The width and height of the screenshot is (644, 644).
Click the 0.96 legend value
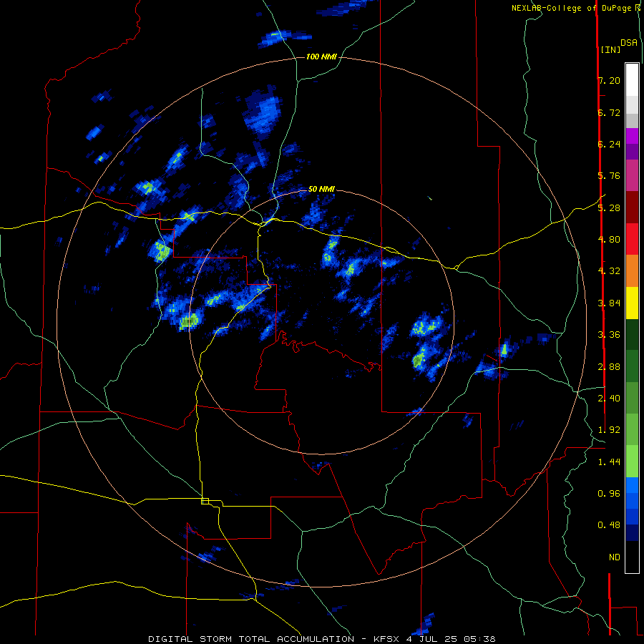click(x=609, y=494)
